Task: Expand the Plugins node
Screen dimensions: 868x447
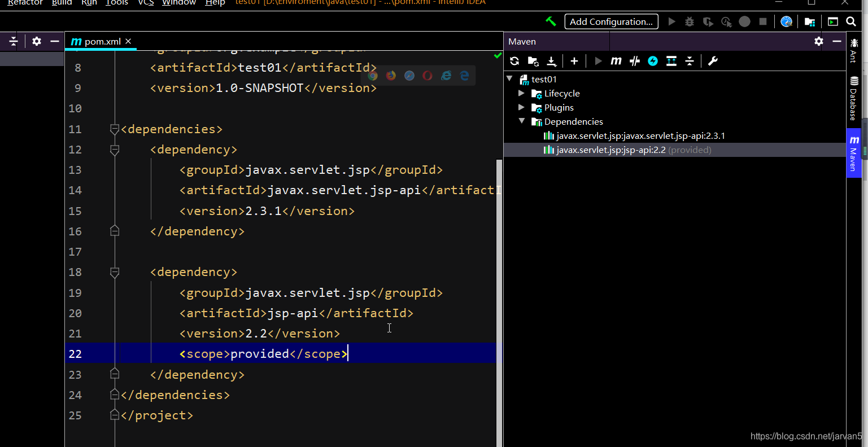Action: tap(521, 107)
